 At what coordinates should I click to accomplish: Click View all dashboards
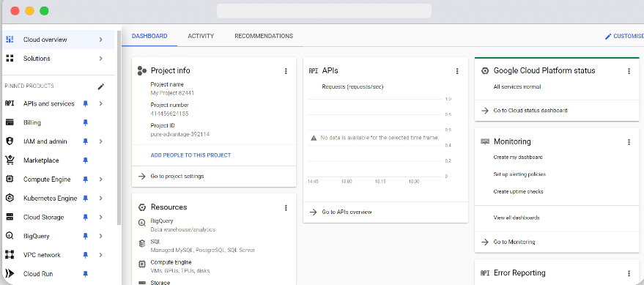[517, 218]
